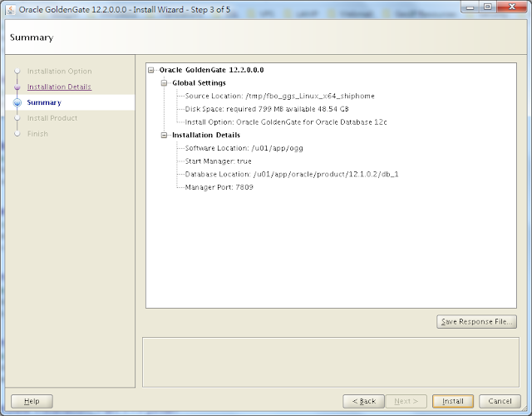This screenshot has height=416, width=532.
Task: Click the Save Response File button
Action: coord(476,322)
